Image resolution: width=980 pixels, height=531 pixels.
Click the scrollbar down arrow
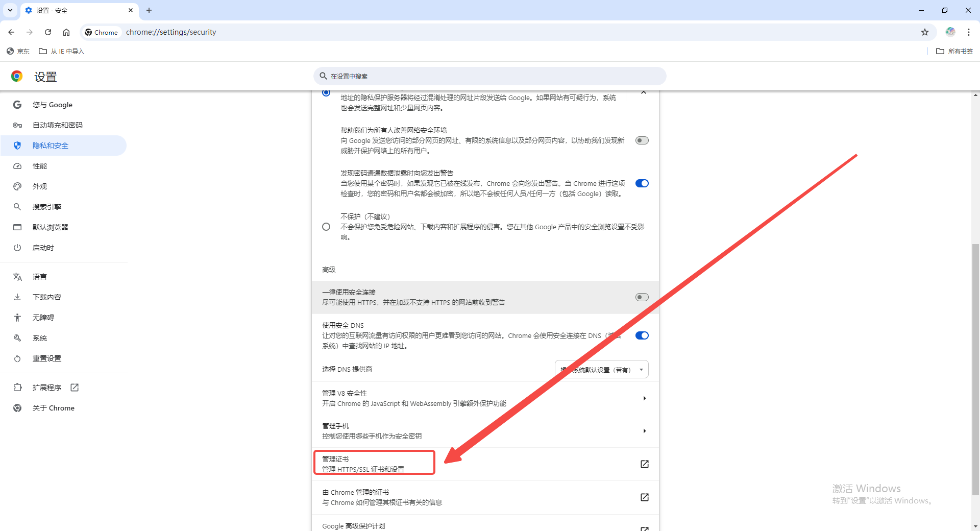pos(975,526)
